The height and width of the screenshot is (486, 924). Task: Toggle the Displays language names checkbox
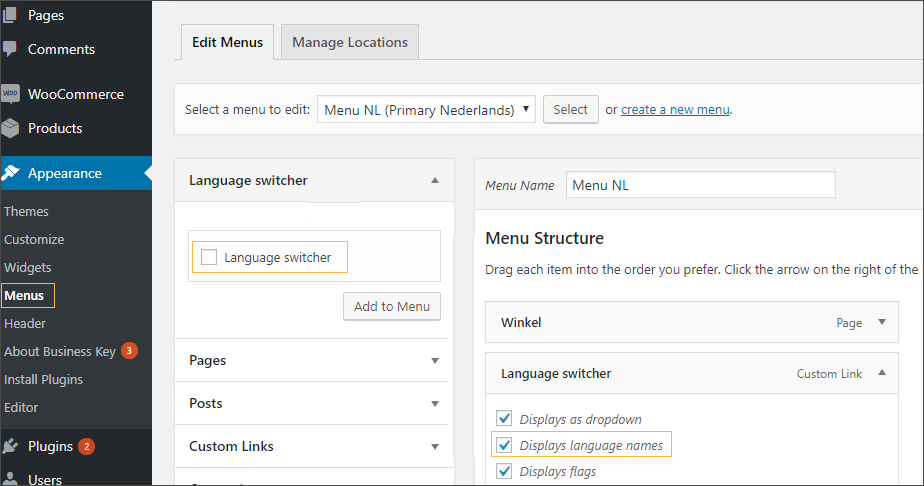tap(504, 445)
